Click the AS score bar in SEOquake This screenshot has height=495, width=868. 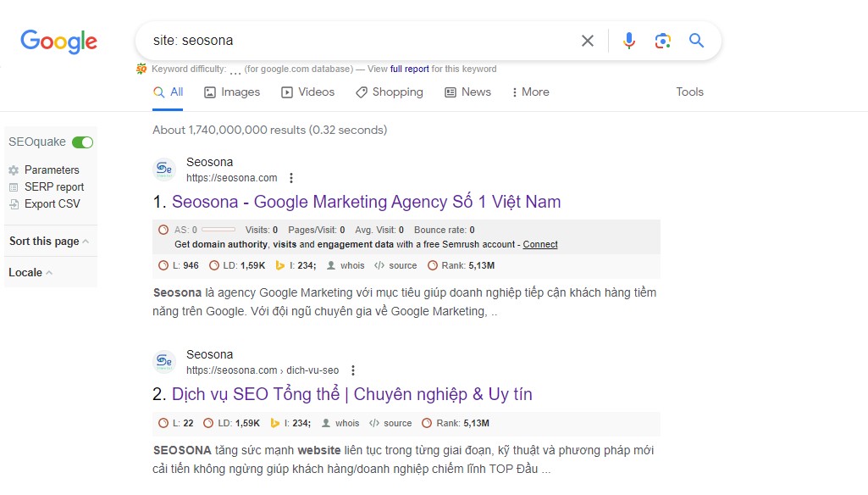point(218,230)
